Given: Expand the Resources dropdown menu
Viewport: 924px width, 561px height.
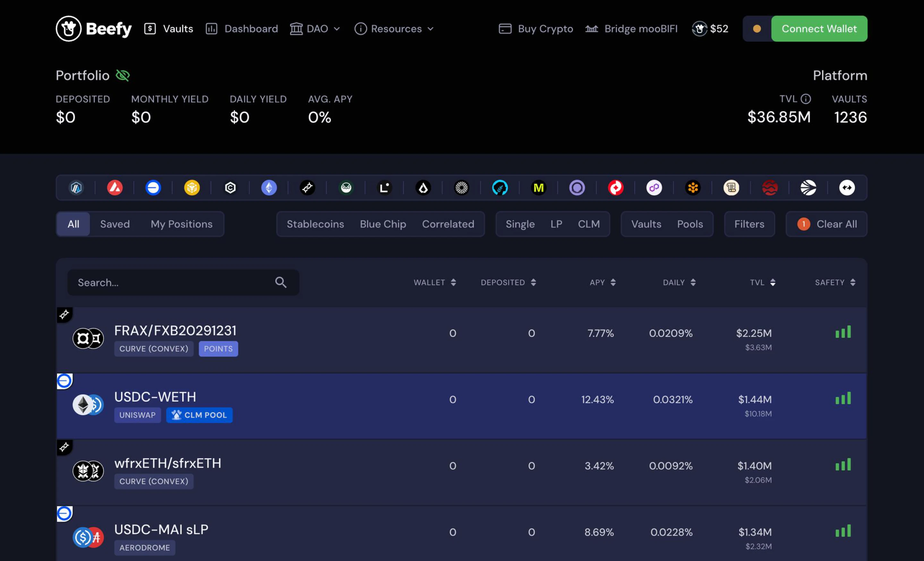Looking at the screenshot, I should click(x=394, y=29).
